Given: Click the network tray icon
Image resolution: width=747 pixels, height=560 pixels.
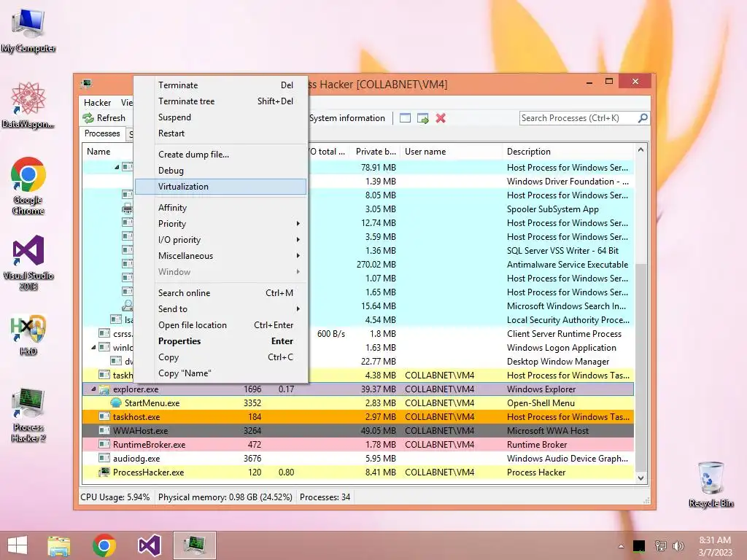Looking at the screenshot, I should pyautogui.click(x=660, y=545).
